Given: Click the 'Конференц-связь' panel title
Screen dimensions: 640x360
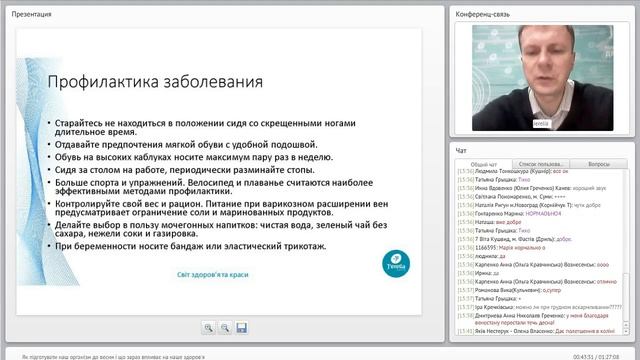Looking at the screenshot, I should click(482, 14).
